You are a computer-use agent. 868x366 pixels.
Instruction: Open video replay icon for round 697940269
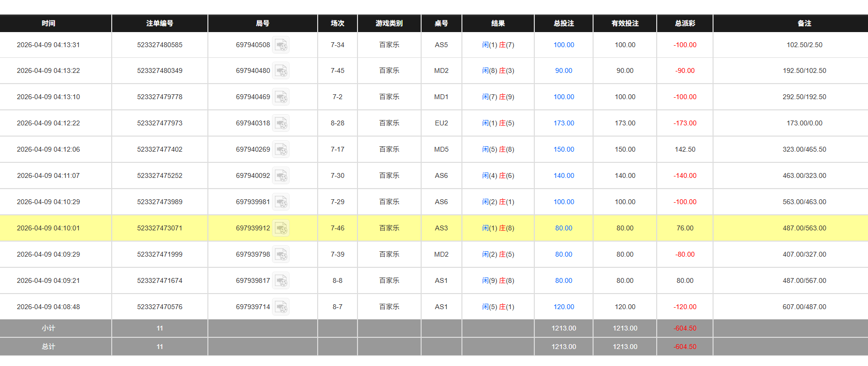coord(281,150)
